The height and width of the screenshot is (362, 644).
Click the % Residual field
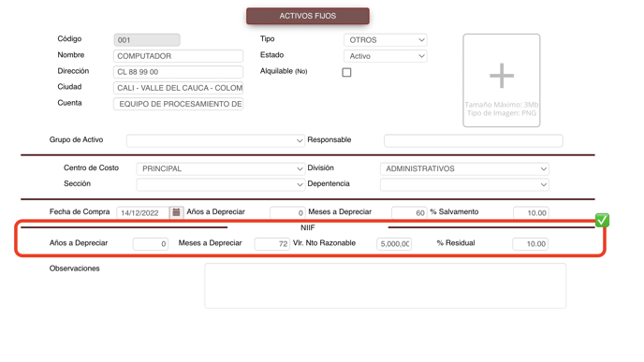[x=530, y=244]
